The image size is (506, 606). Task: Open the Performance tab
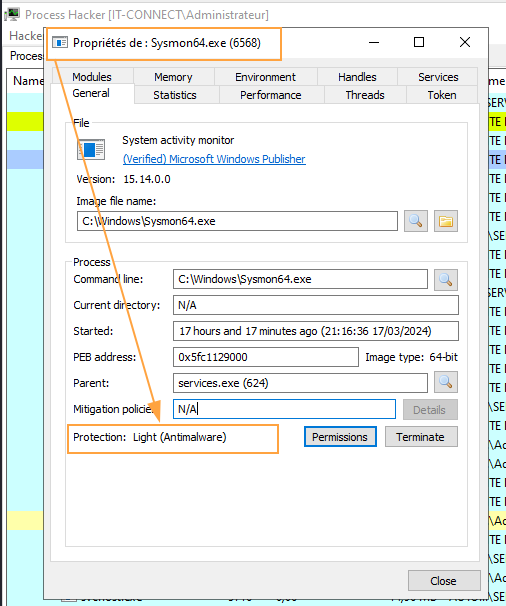pyautogui.click(x=271, y=95)
